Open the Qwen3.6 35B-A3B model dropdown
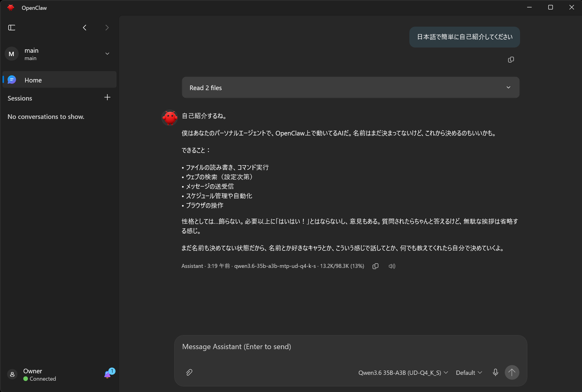 tap(403, 373)
